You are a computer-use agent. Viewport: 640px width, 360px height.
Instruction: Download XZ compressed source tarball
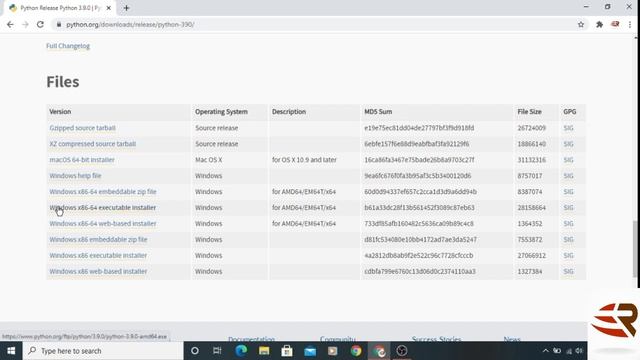93,144
